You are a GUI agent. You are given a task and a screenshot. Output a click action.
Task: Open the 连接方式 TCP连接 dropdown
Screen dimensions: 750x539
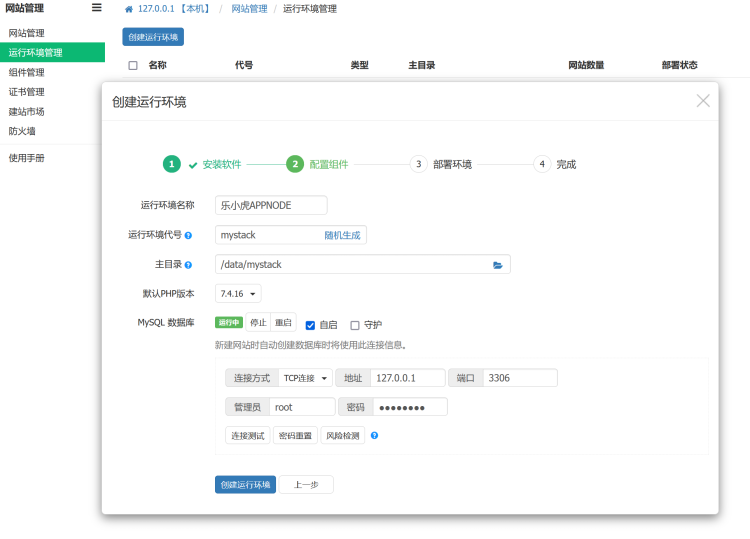coord(306,378)
